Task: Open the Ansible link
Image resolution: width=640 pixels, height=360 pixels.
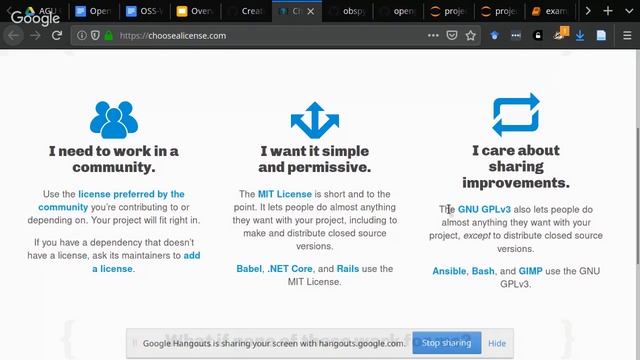Action: (449, 271)
